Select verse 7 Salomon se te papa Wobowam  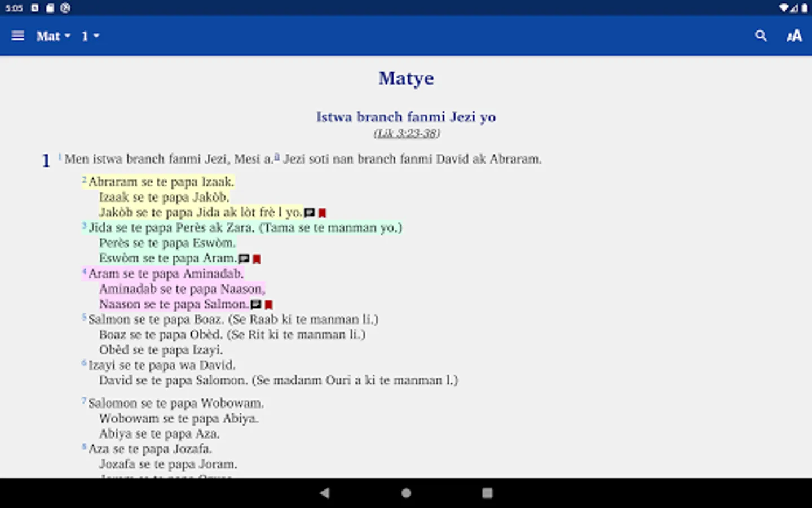coord(176,403)
